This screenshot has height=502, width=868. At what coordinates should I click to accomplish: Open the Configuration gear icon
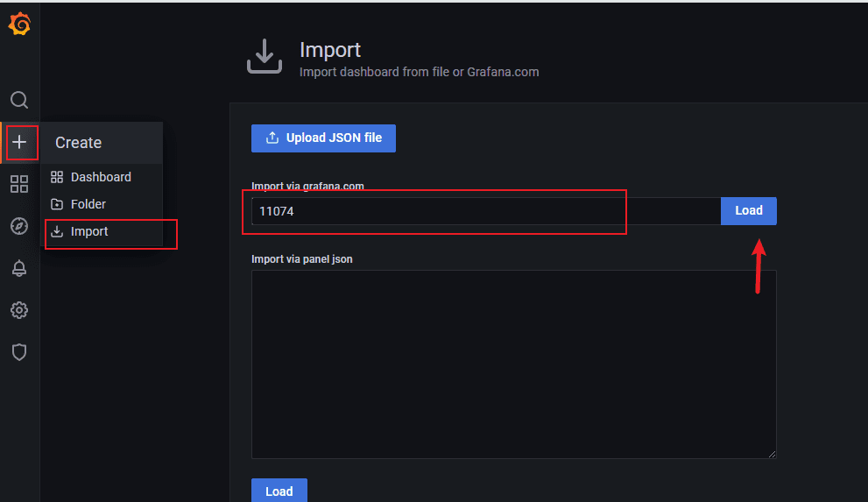19,310
